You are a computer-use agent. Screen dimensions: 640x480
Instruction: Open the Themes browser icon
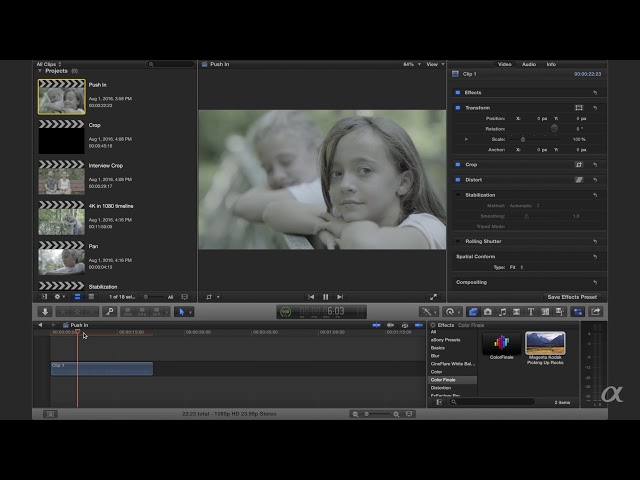(x=560, y=312)
